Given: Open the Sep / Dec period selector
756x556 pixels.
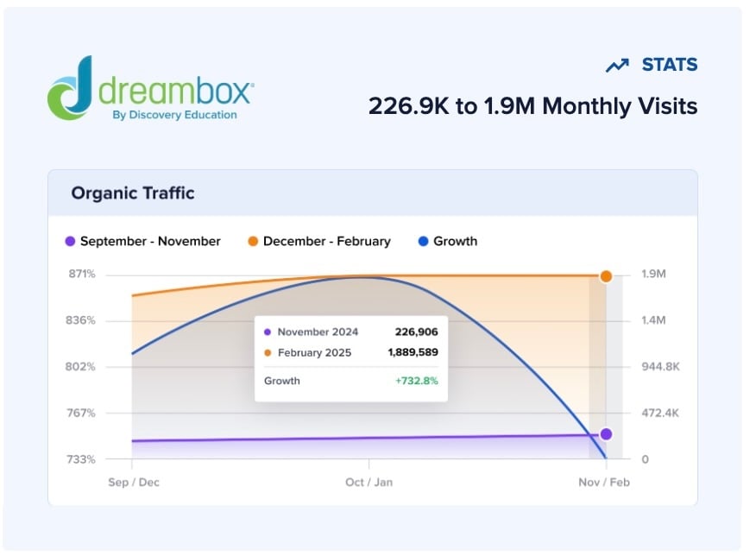Looking at the screenshot, I should click(x=133, y=483).
